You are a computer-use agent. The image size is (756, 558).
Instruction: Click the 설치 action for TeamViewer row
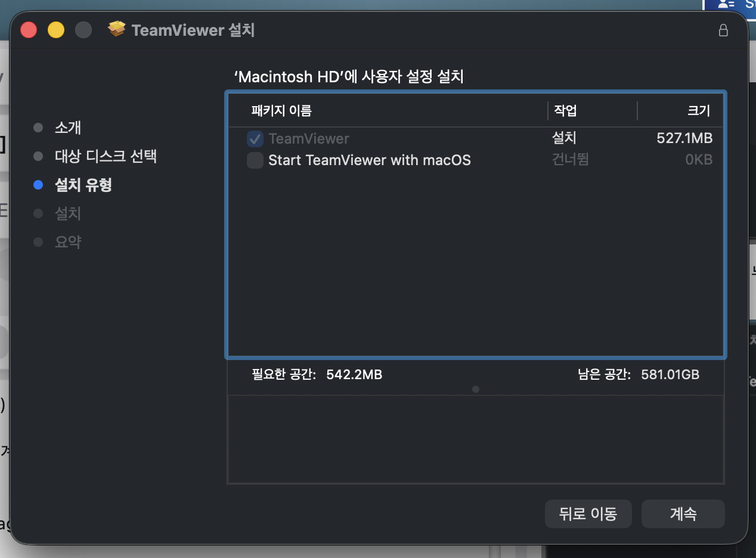point(564,138)
